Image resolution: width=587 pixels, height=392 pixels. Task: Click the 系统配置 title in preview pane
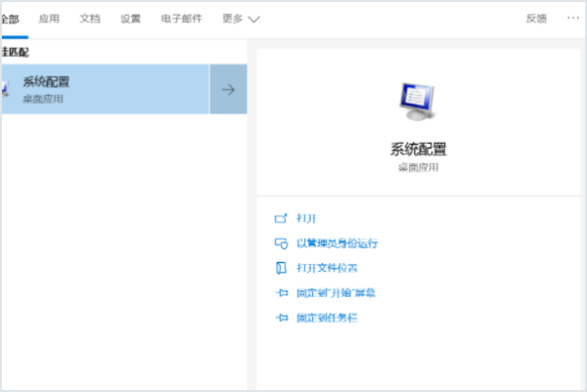418,149
